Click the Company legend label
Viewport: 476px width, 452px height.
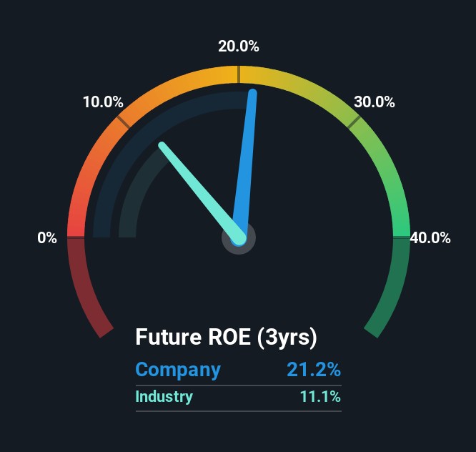tap(178, 370)
